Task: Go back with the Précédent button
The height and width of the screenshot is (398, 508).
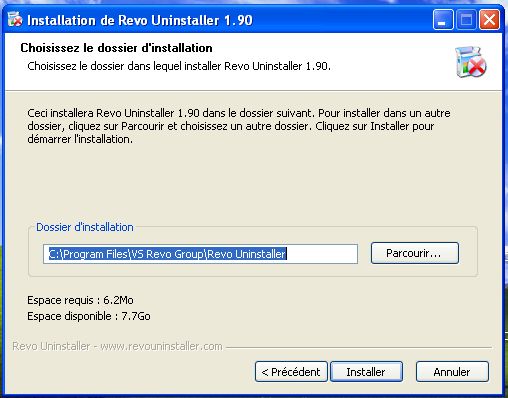Action: point(291,372)
